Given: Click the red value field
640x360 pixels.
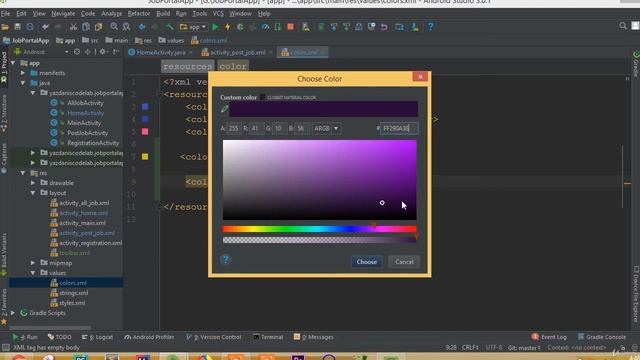Looking at the screenshot, I should (256, 128).
